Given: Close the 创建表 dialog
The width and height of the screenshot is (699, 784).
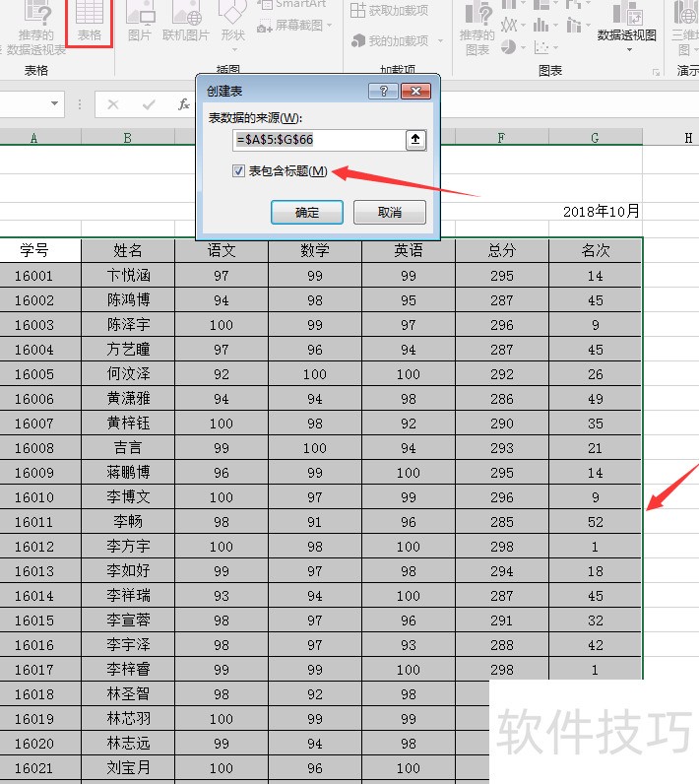Looking at the screenshot, I should click(415, 91).
